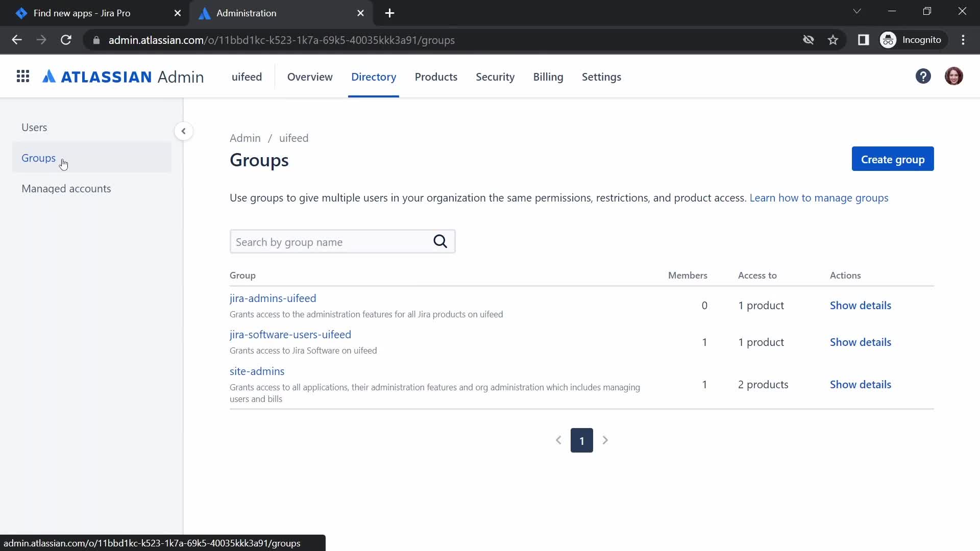Open the Products tab
This screenshot has height=551, width=980.
pos(436,77)
